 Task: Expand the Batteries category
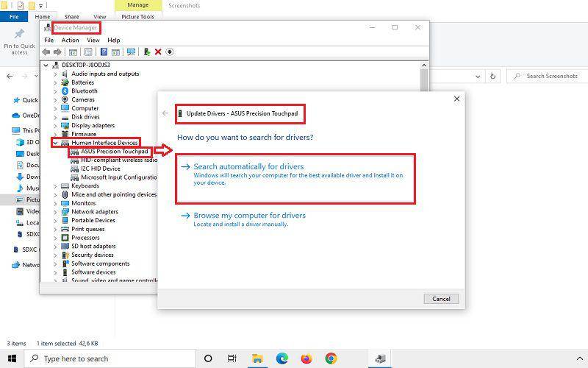(x=56, y=82)
